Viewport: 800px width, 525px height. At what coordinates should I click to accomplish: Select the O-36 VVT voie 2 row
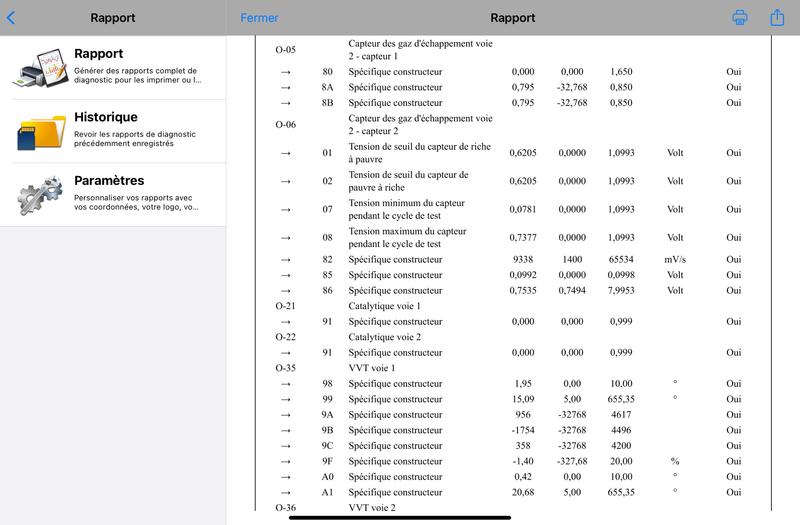(x=514, y=508)
